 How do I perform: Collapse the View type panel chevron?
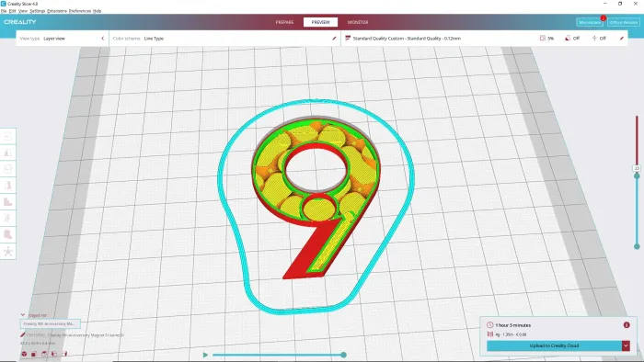point(103,38)
